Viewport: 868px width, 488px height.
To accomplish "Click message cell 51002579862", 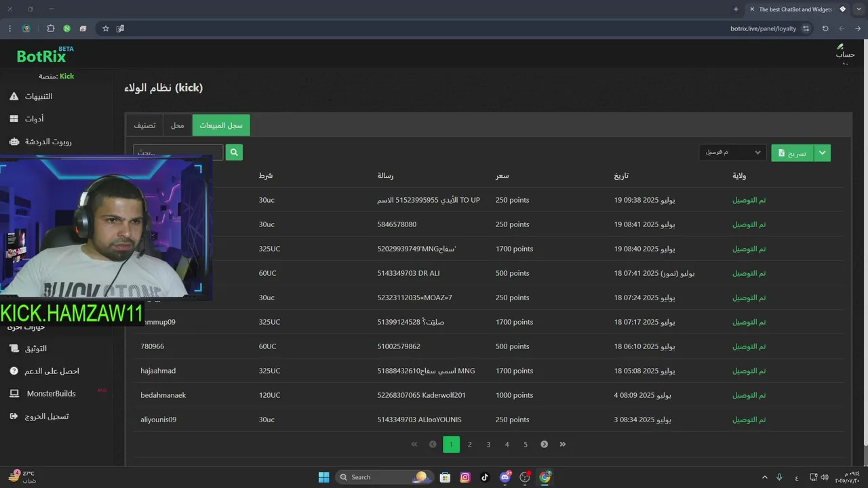I will pyautogui.click(x=399, y=346).
